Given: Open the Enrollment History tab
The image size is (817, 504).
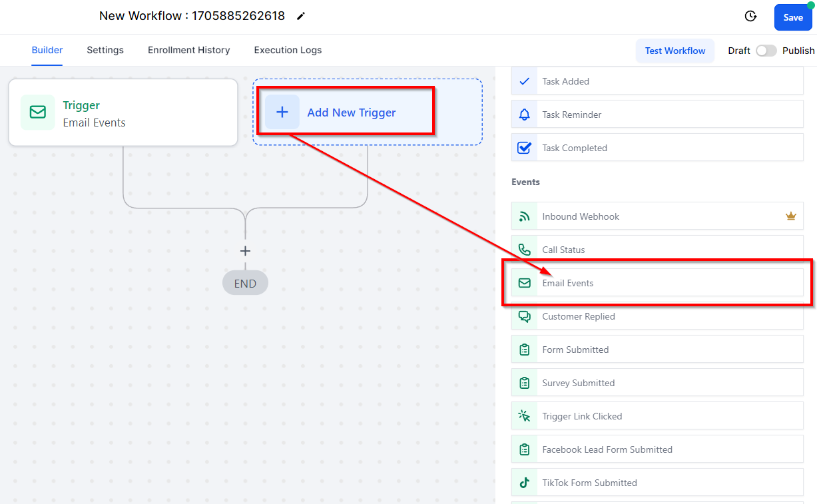Looking at the screenshot, I should tap(189, 50).
